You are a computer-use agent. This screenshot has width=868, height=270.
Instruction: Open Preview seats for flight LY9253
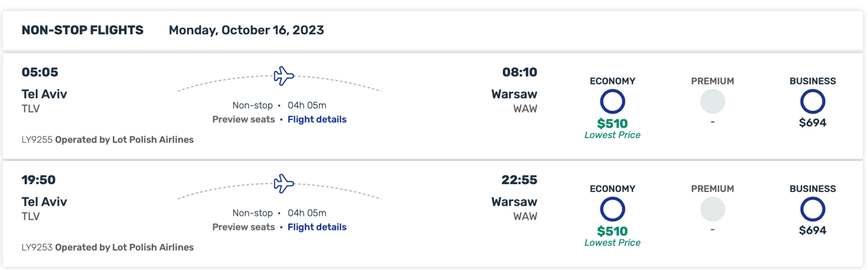coord(243,227)
